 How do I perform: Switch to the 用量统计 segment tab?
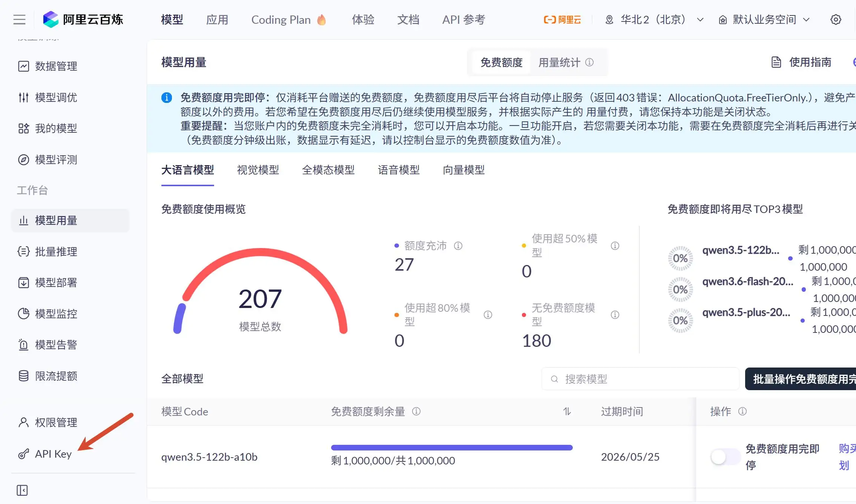point(566,62)
